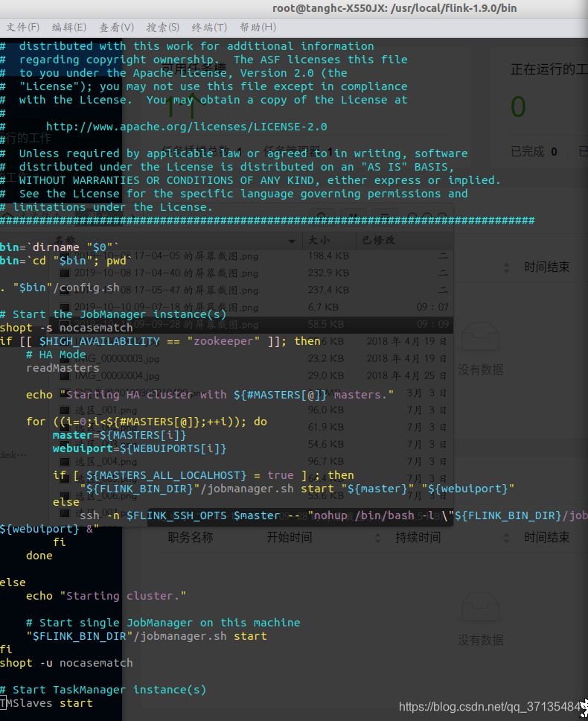Open the 终端(T) menu

[x=209, y=27]
